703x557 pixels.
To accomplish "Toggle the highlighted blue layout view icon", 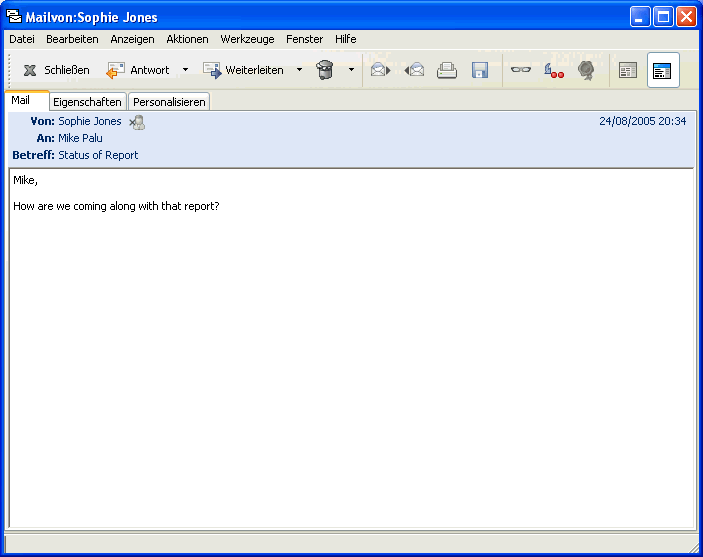I will pyautogui.click(x=663, y=70).
